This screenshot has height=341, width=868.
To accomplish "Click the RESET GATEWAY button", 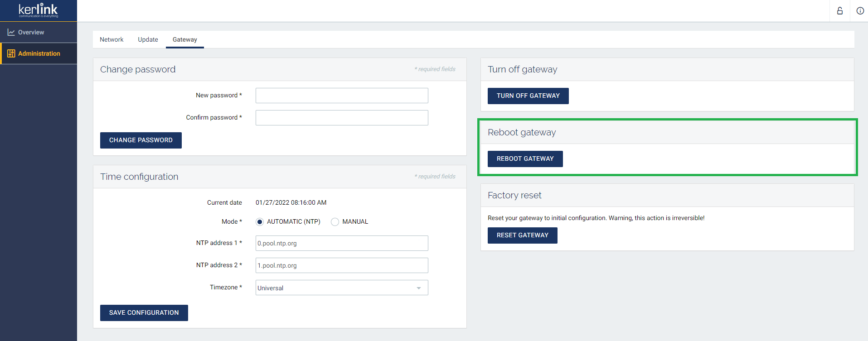I will pyautogui.click(x=522, y=235).
